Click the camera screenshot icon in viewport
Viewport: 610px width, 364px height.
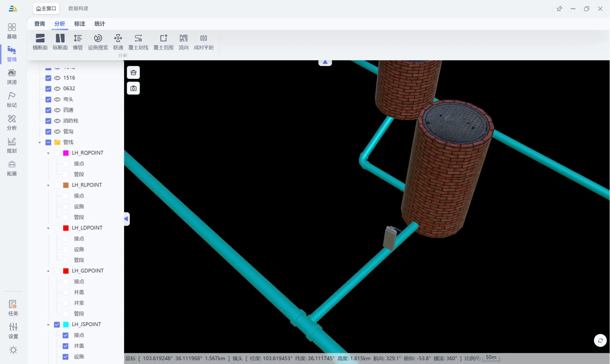(x=133, y=88)
